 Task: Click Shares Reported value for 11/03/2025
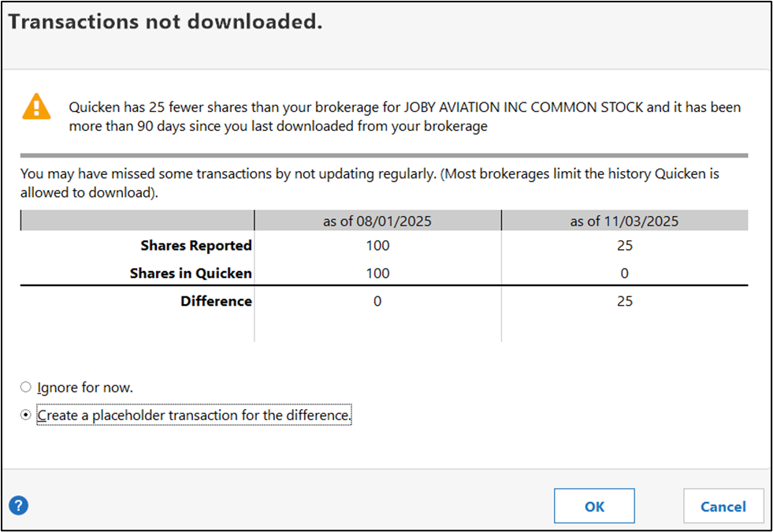coord(624,246)
